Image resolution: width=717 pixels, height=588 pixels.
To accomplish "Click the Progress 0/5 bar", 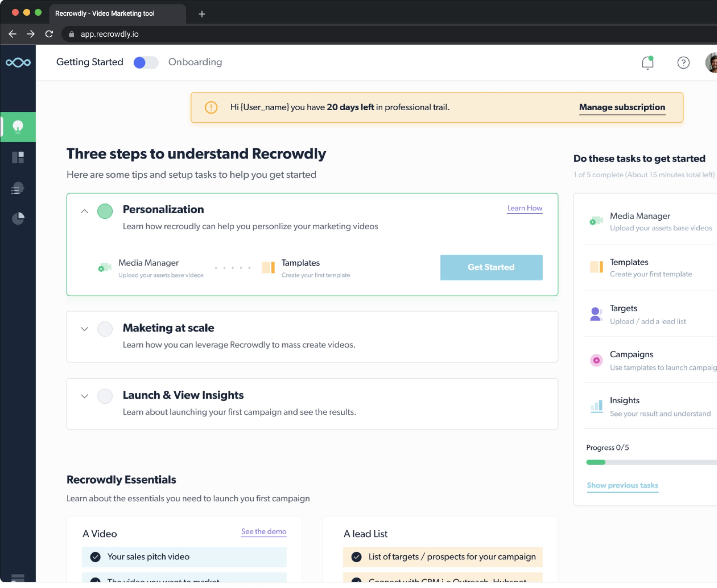I will tap(651, 462).
